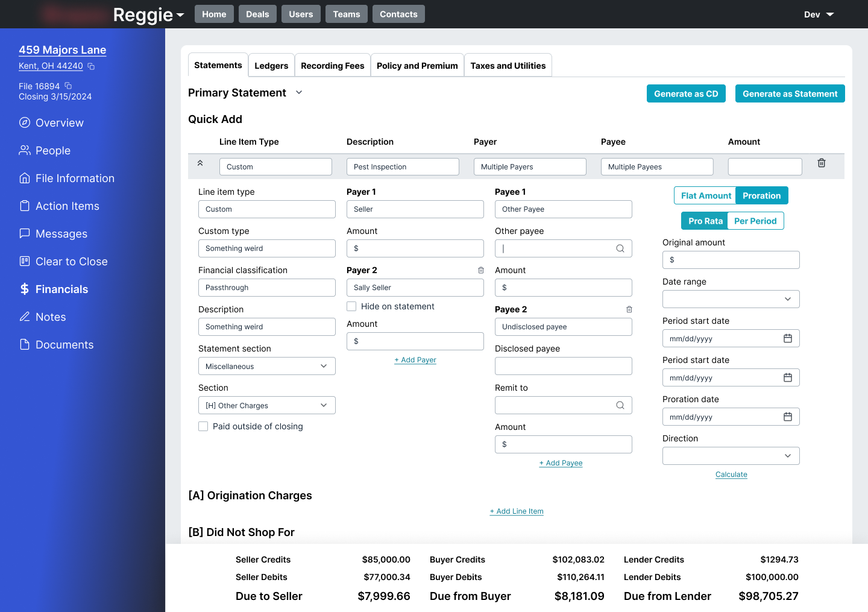The height and width of the screenshot is (612, 868).
Task: Click Generate as Statement button
Action: 790,93
